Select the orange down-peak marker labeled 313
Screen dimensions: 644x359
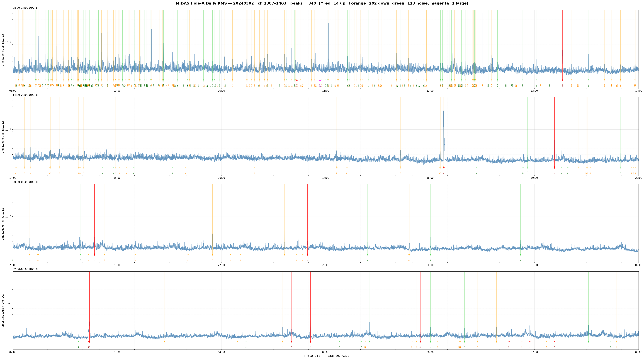[x=238, y=341]
